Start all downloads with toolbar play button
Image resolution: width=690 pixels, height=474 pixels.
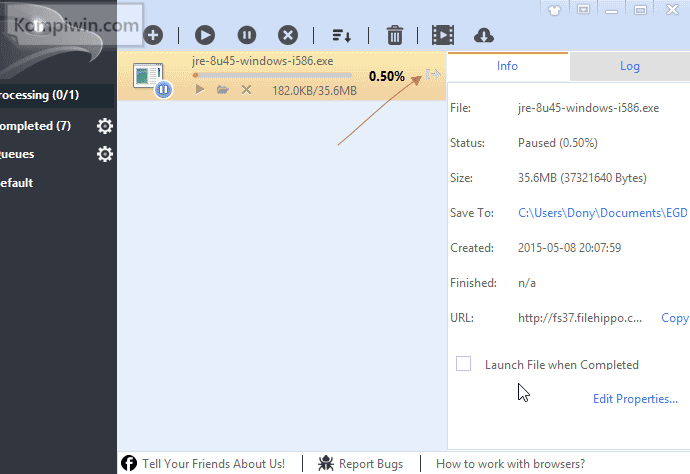[205, 35]
